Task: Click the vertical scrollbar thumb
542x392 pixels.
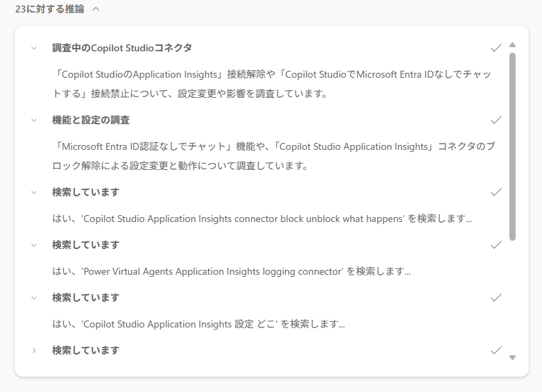Action: pyautogui.click(x=513, y=146)
